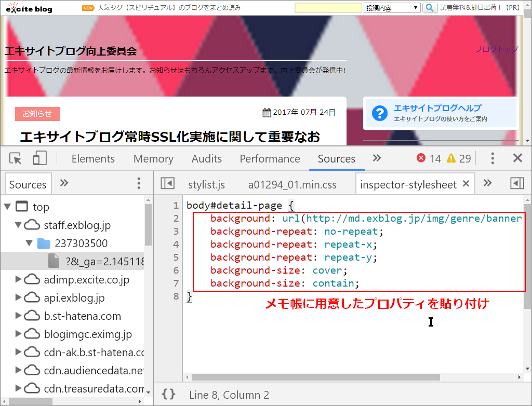Pretty print with the braces icon
The image size is (532, 406).
tap(168, 394)
